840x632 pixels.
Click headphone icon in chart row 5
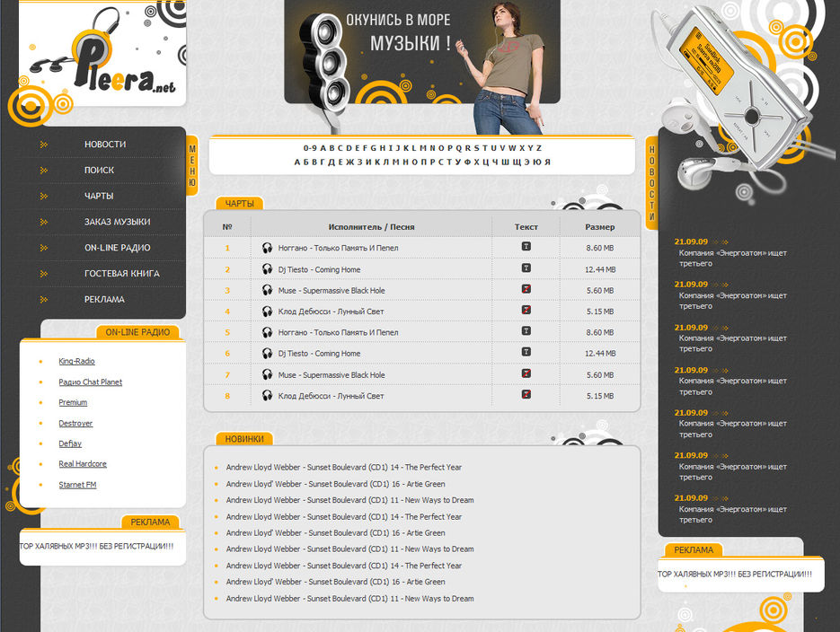click(x=268, y=332)
